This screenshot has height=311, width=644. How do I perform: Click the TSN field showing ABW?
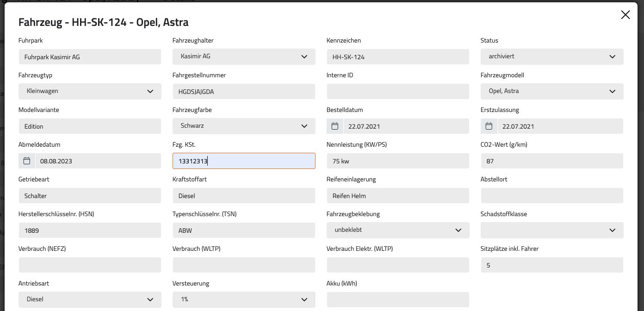[244, 230]
